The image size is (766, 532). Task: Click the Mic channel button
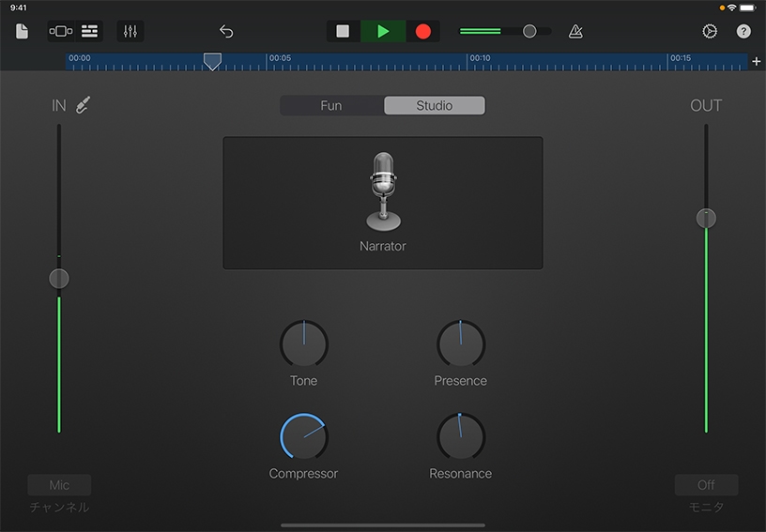[x=59, y=485]
